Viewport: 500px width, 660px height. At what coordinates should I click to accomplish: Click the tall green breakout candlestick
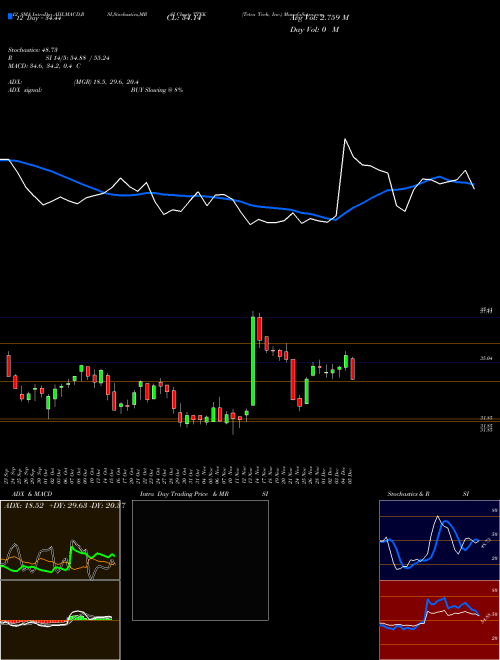pos(253,361)
